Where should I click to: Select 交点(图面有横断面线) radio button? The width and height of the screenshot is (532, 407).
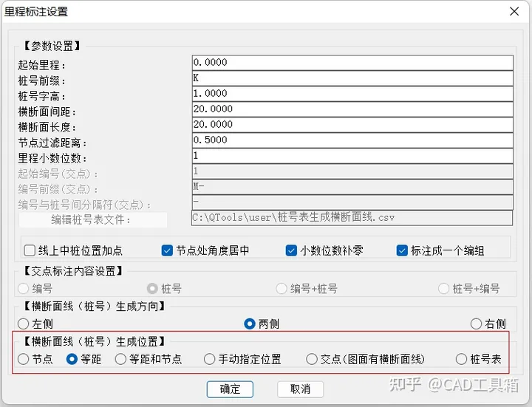click(312, 359)
